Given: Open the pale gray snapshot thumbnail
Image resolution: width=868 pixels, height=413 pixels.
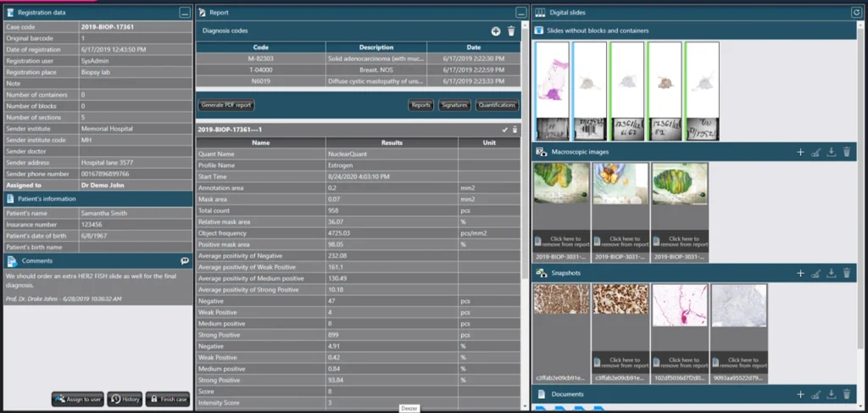Looking at the screenshot, I should [x=739, y=305].
